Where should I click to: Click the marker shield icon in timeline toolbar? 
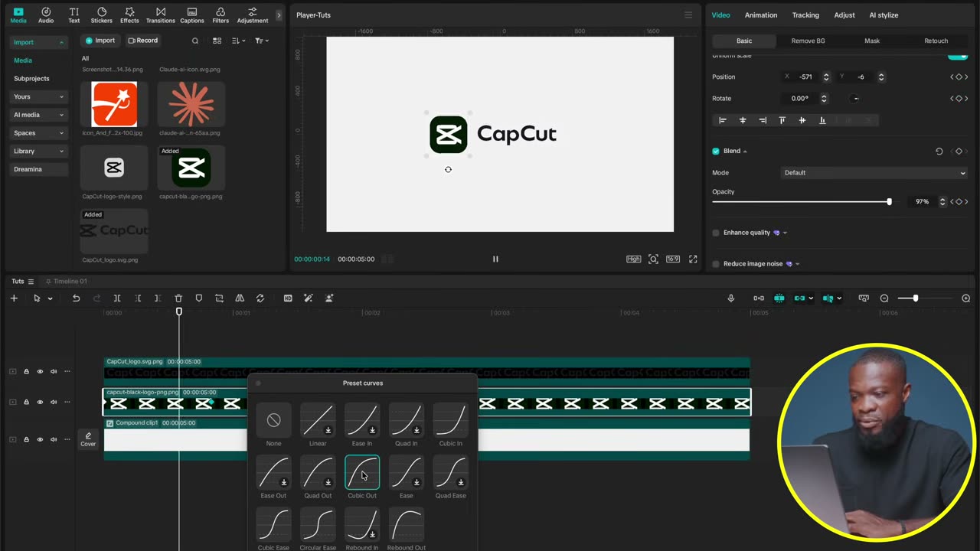199,298
